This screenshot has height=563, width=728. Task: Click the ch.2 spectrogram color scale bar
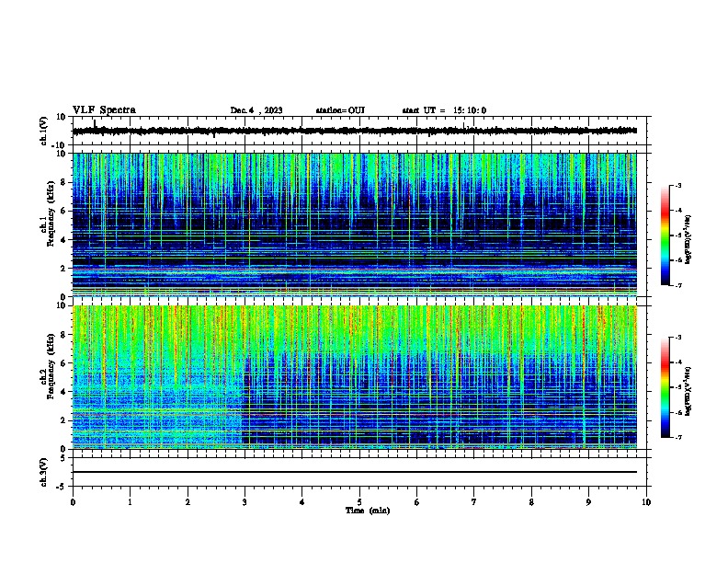[665, 387]
